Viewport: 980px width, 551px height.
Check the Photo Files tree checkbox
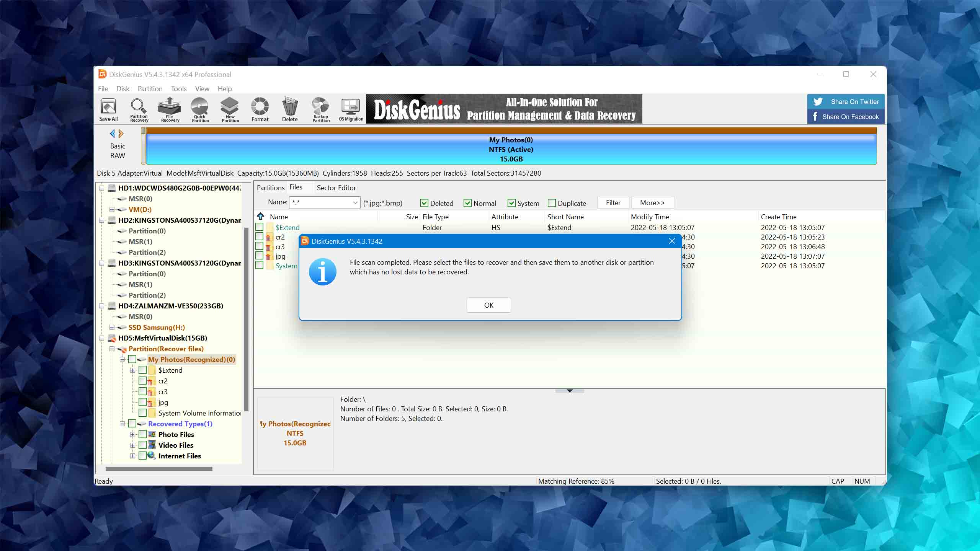(142, 434)
